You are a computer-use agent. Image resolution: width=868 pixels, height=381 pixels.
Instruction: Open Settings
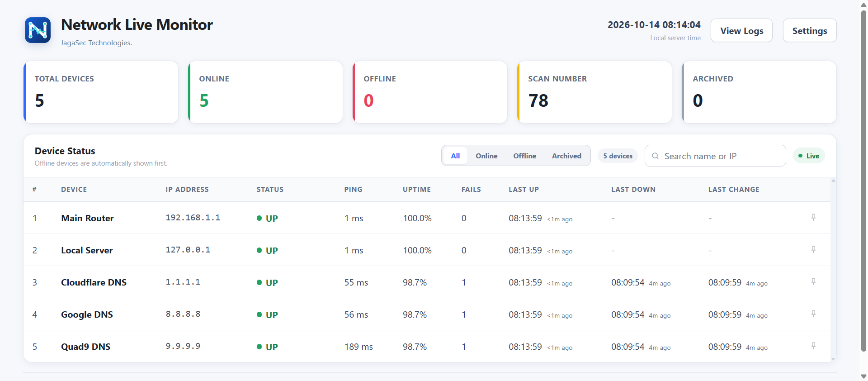coord(809,30)
